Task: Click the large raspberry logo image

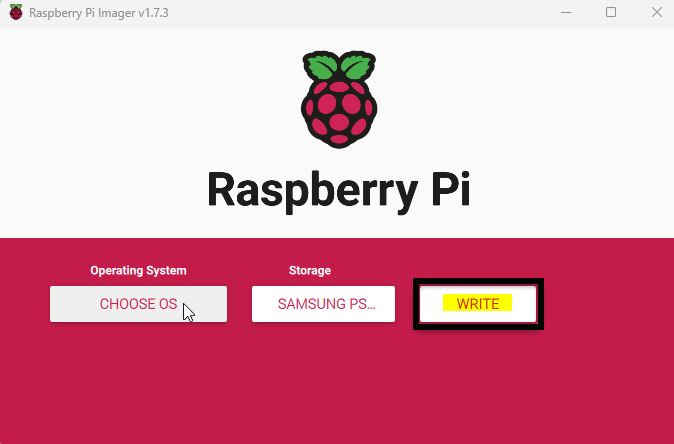Action: (339, 100)
